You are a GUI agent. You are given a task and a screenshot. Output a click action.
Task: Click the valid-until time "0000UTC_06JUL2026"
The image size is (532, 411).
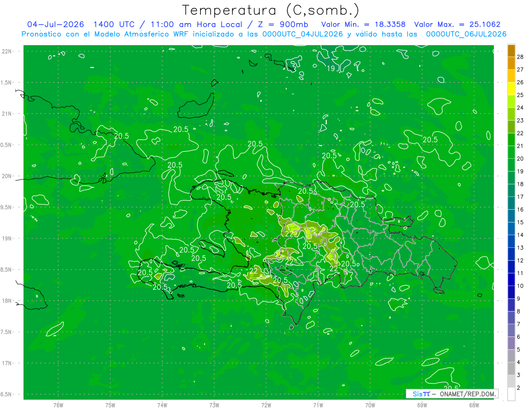466,34
